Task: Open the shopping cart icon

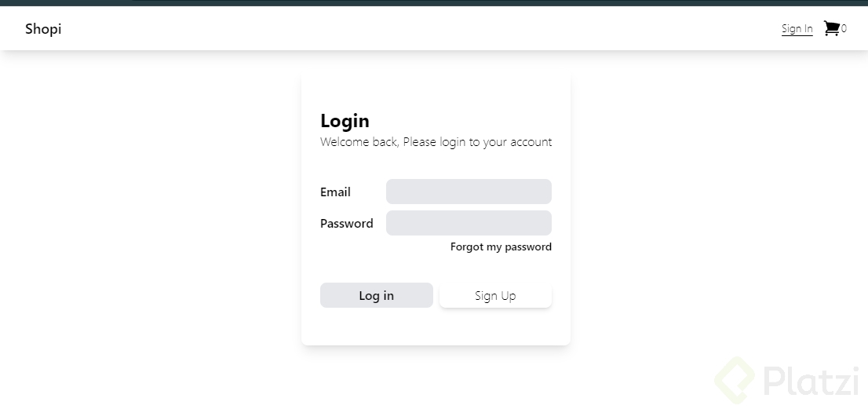Action: coord(831,29)
